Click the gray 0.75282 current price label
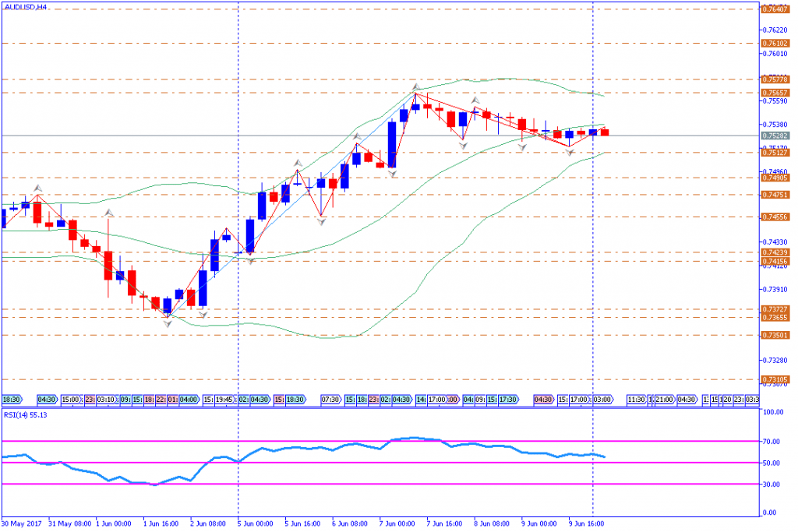The width and height of the screenshot is (798, 532). tap(773, 136)
